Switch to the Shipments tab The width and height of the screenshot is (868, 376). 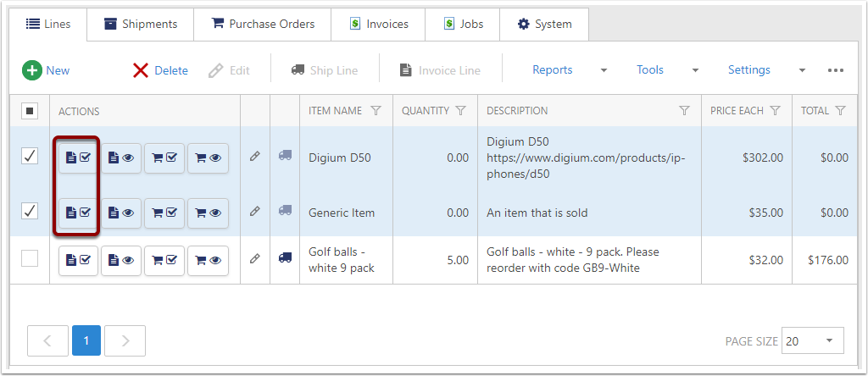click(x=140, y=24)
